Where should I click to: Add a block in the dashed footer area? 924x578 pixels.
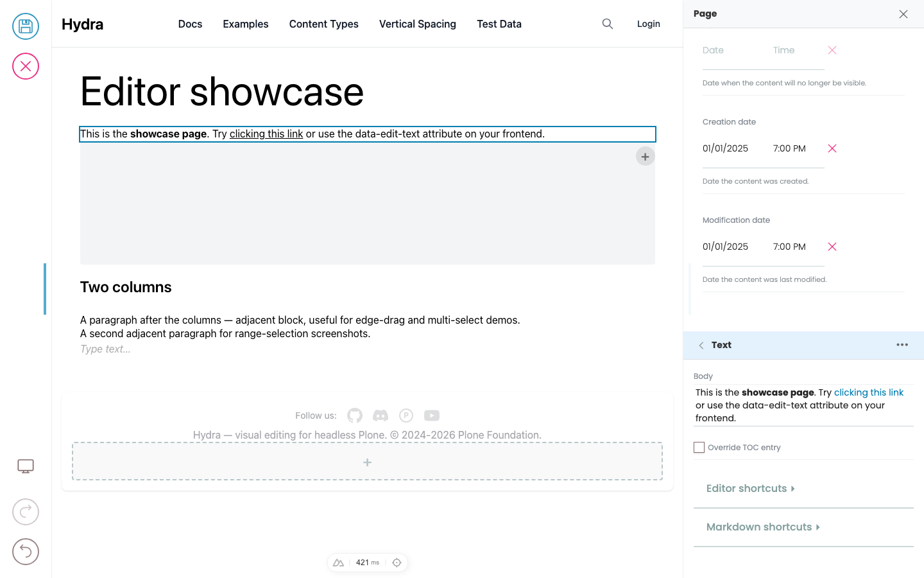click(367, 462)
